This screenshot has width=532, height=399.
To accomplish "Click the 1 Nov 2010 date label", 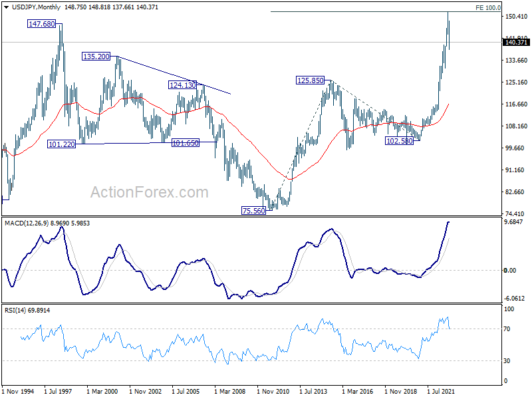I will coord(273,391).
